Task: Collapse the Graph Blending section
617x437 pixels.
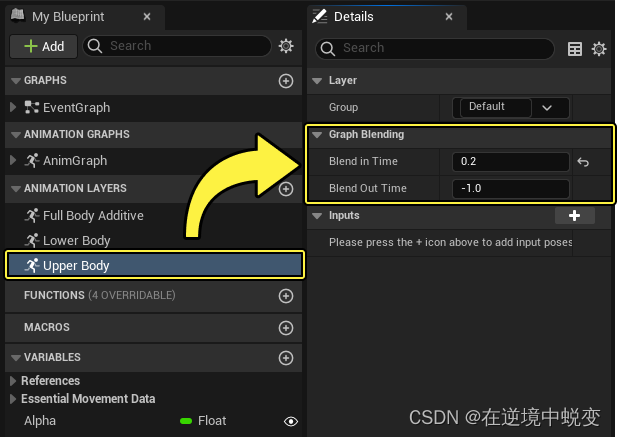Action: pyautogui.click(x=318, y=134)
